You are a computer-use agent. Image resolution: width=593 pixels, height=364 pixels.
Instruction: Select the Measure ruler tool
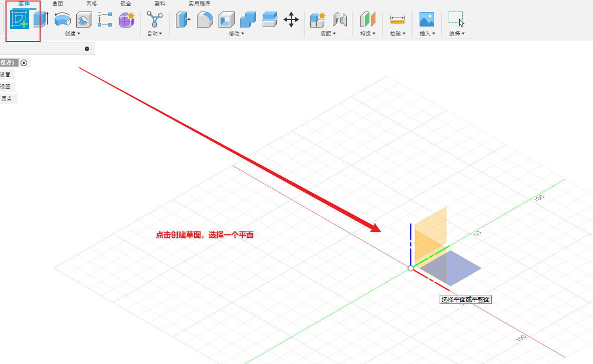tap(398, 20)
